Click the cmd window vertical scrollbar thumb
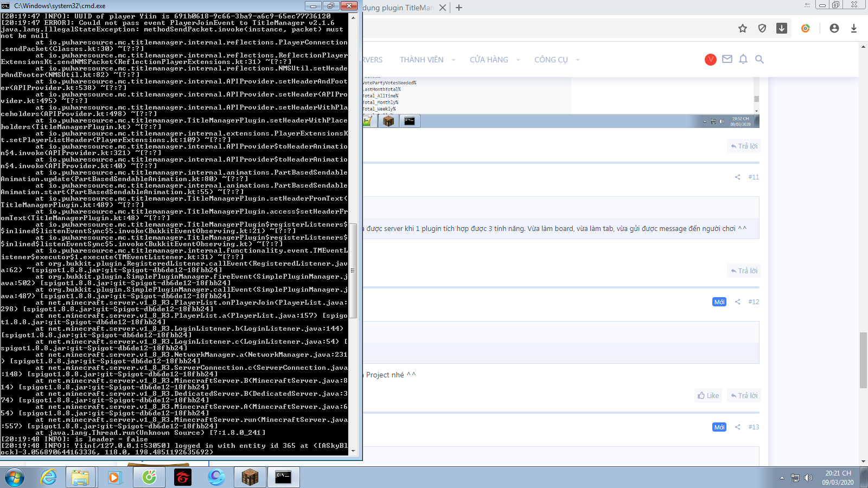The width and height of the screenshot is (868, 488). 353,270
